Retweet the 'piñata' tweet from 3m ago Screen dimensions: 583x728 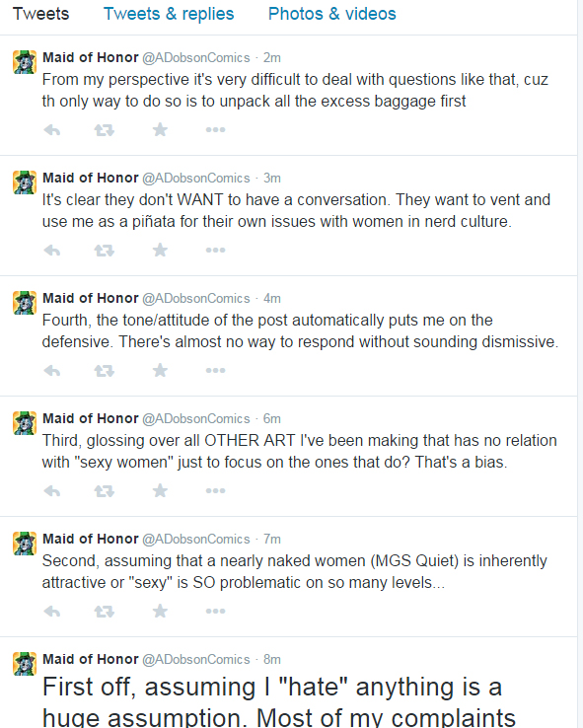tap(104, 251)
